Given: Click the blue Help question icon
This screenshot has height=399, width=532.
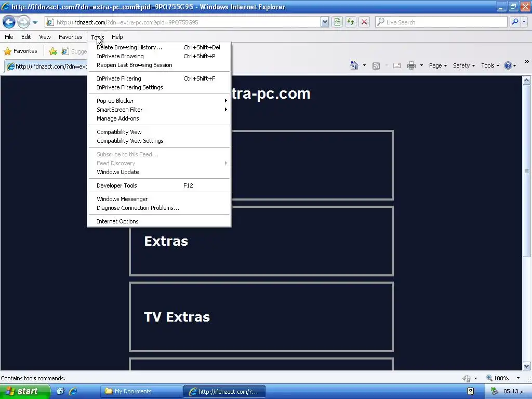Looking at the screenshot, I should (x=508, y=65).
